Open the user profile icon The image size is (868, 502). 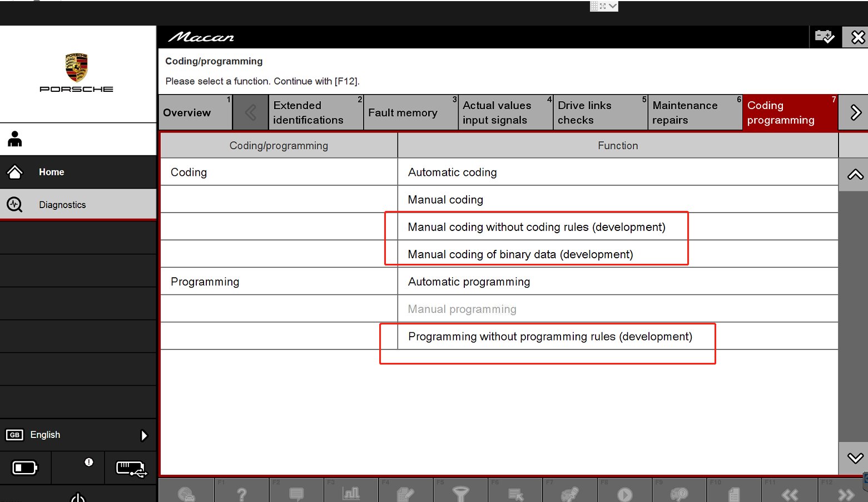[x=15, y=139]
